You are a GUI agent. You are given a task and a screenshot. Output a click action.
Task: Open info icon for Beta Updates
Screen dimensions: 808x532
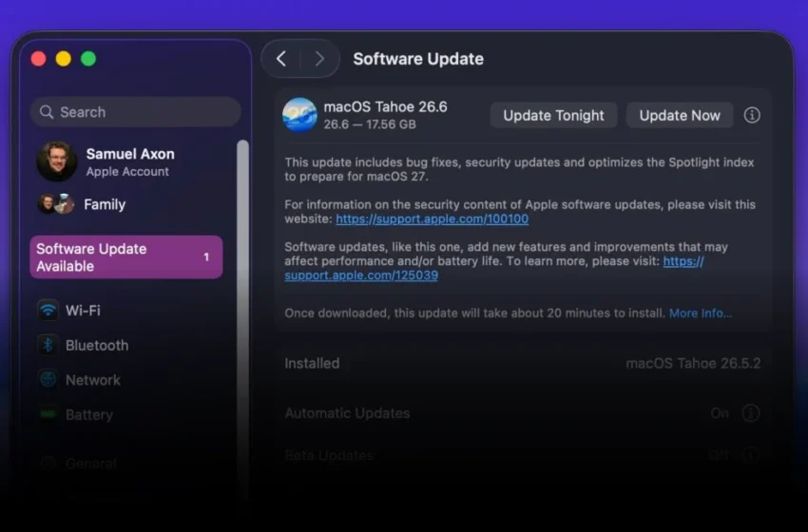click(x=750, y=455)
